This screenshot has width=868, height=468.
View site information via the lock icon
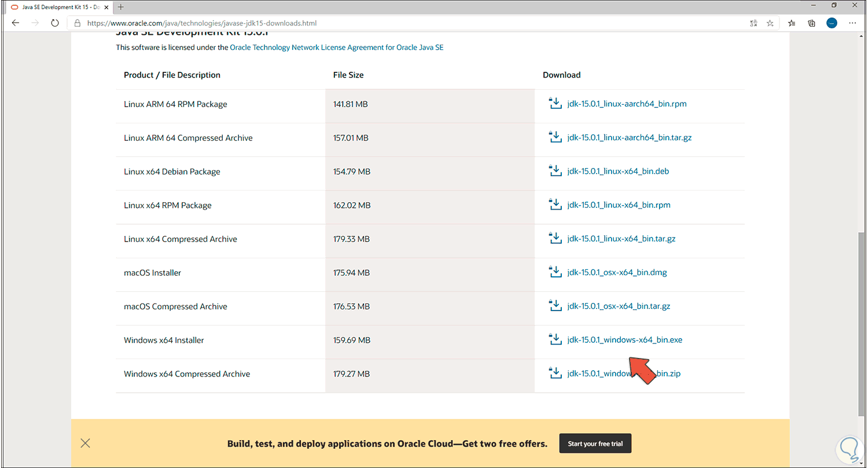78,23
